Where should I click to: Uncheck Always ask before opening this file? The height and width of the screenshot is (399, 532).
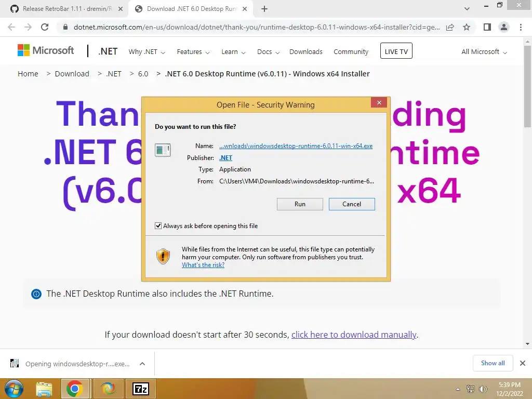158,226
